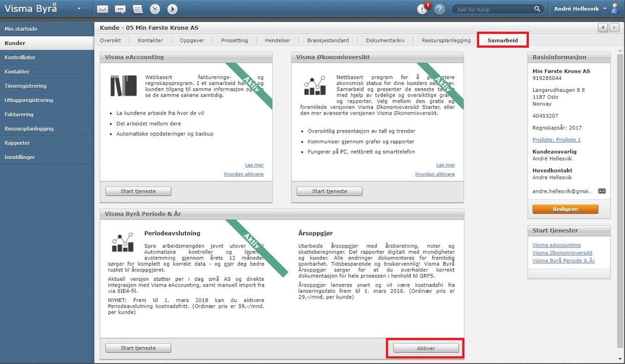Open Timeregistrering in the sidebar
625x364 pixels.
click(47, 86)
